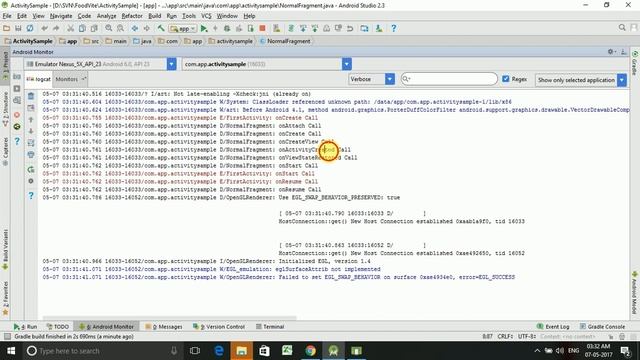Click the Synchronize toolbar icon
The height and width of the screenshot is (360, 640).
(x=30, y=28)
